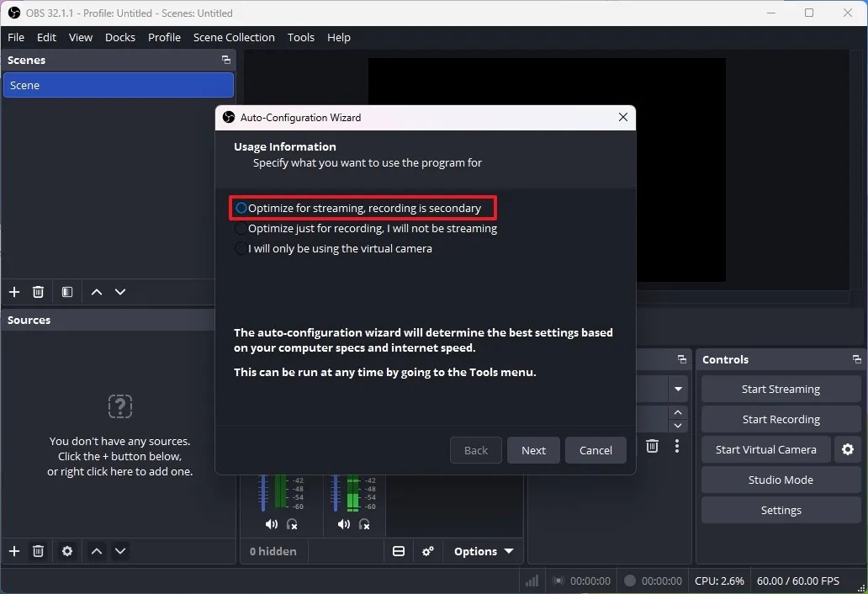This screenshot has width=868, height=594.
Task: Choose Optimize just for recording option
Action: [241, 228]
